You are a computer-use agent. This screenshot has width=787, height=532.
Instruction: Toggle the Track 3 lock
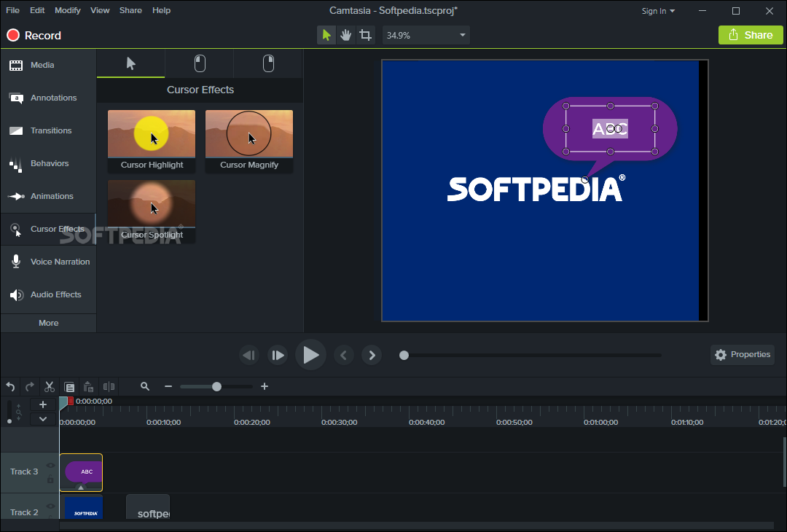(50, 480)
